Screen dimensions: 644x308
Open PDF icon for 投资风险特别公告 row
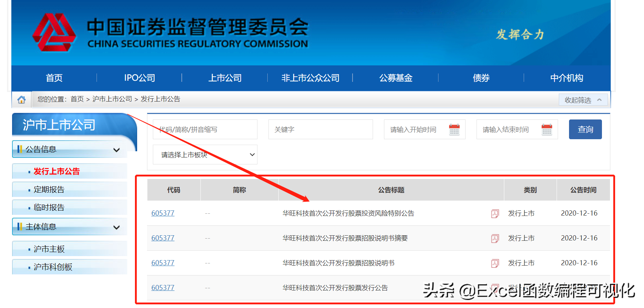pos(495,214)
